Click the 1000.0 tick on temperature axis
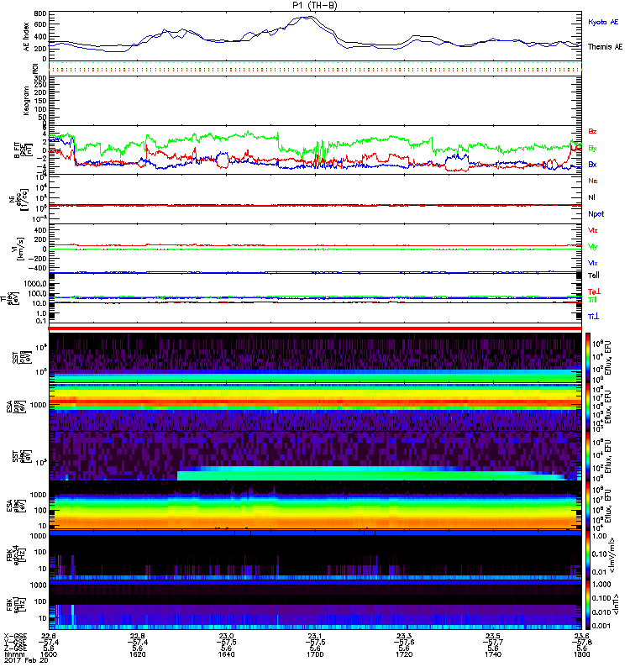Screen dimensions: 630x672 [x=35, y=284]
